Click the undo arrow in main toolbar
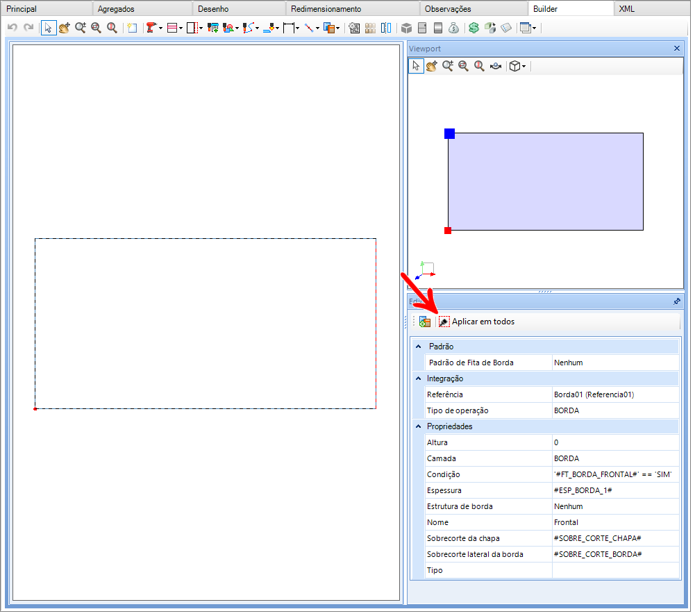695x616 pixels. coord(12,28)
